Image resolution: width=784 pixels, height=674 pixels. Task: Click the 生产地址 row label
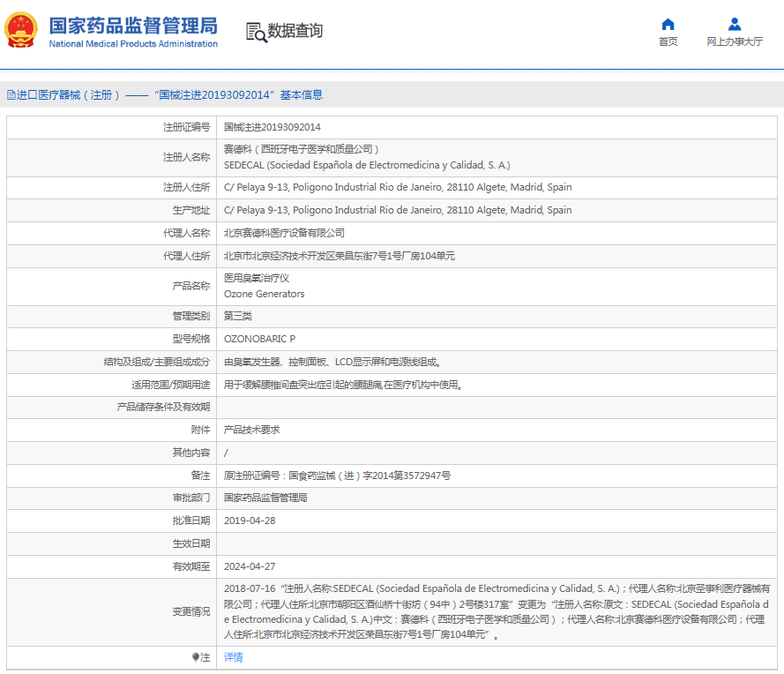[x=191, y=210]
